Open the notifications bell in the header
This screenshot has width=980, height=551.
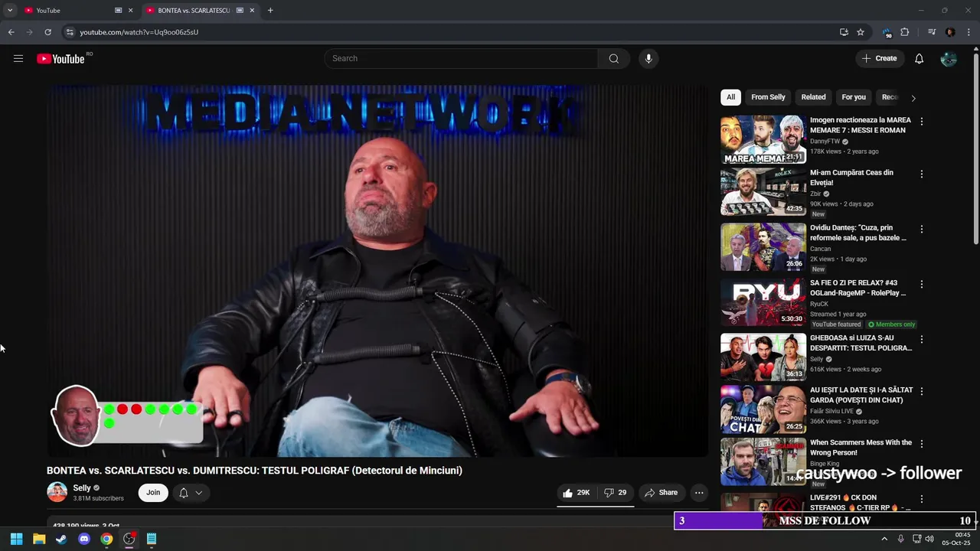919,59
